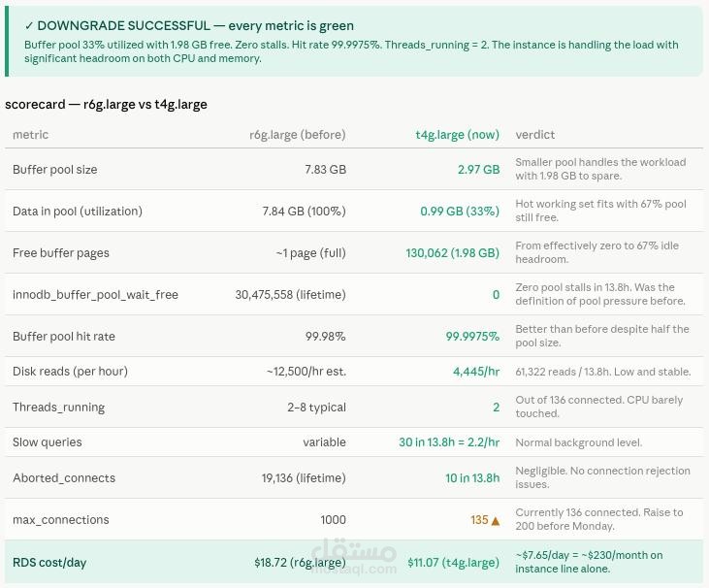Click the 'scorecard — r6g.large vs t4g.large' heading

click(x=107, y=105)
